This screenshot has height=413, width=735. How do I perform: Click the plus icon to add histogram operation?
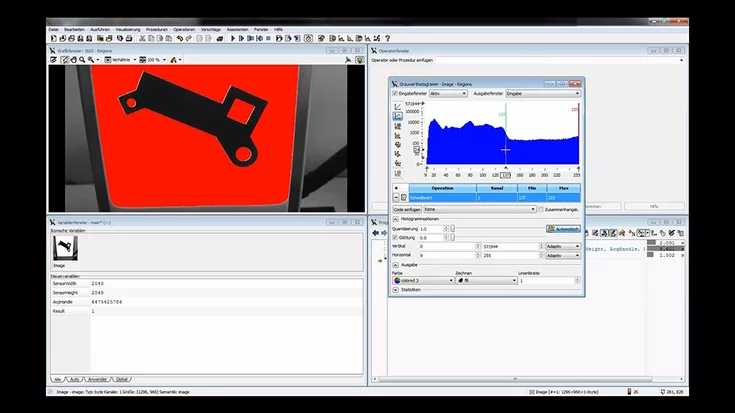tap(397, 187)
